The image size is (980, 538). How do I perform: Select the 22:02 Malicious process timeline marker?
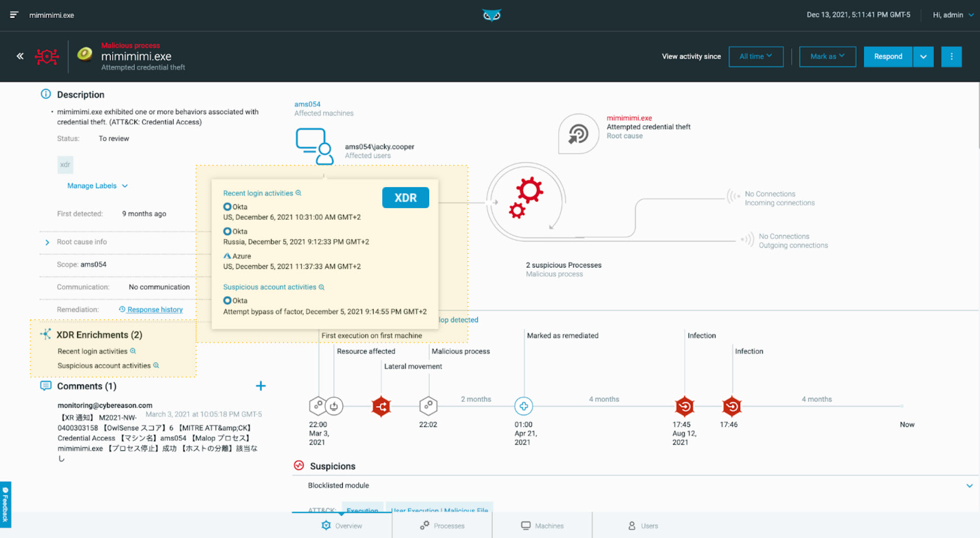[x=428, y=406]
